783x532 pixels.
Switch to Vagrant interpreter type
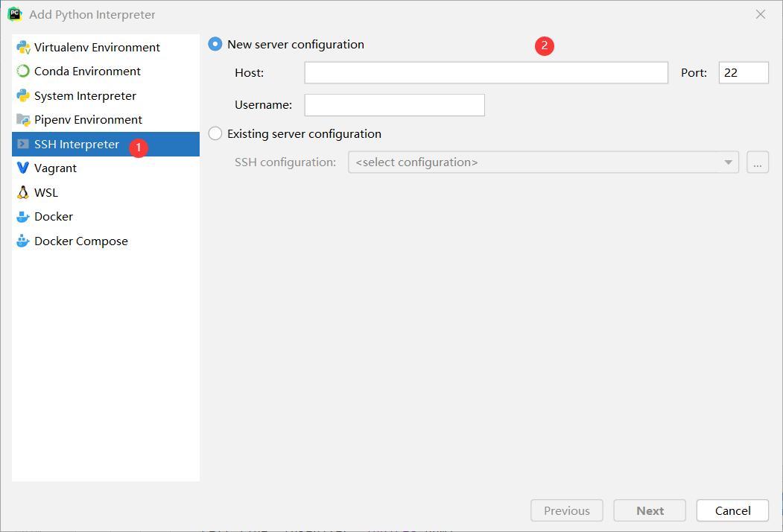point(106,168)
